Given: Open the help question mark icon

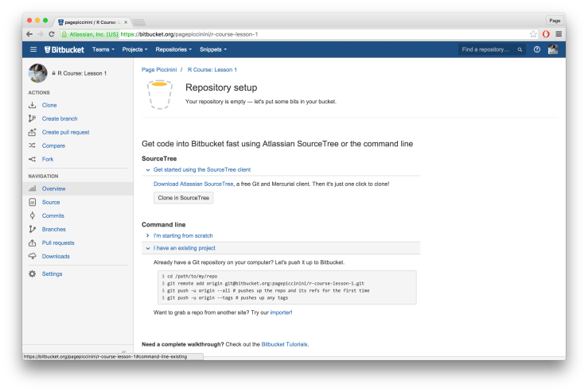Looking at the screenshot, I should click(x=537, y=49).
